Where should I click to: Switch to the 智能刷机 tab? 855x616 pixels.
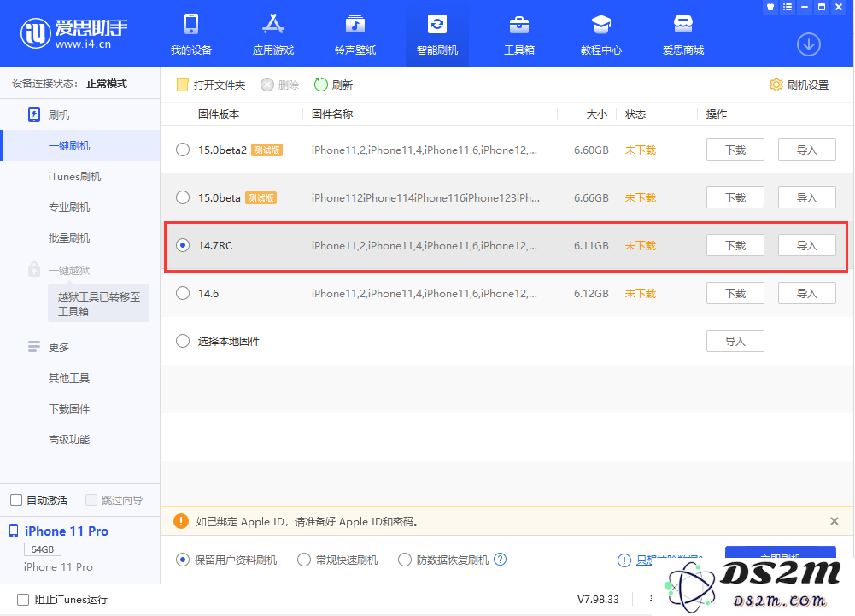[436, 34]
